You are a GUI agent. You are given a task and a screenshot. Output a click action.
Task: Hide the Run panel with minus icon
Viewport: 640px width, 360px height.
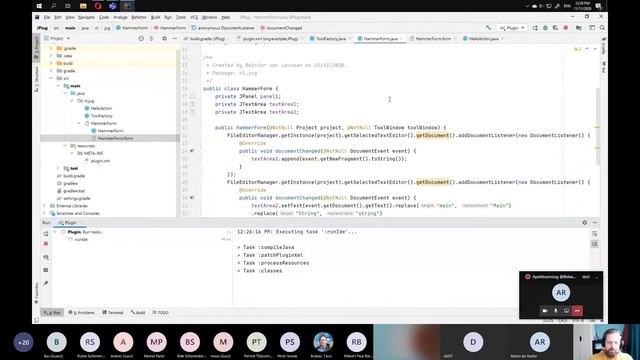595,222
